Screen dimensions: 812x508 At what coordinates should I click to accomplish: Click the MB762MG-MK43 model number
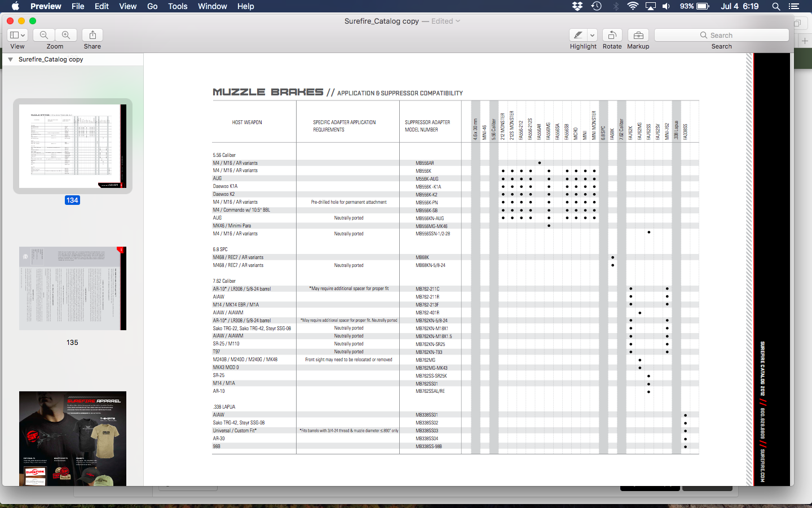(x=431, y=368)
